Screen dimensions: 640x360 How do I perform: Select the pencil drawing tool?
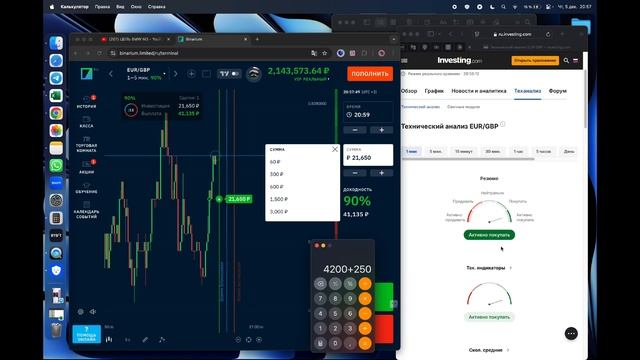145,339
